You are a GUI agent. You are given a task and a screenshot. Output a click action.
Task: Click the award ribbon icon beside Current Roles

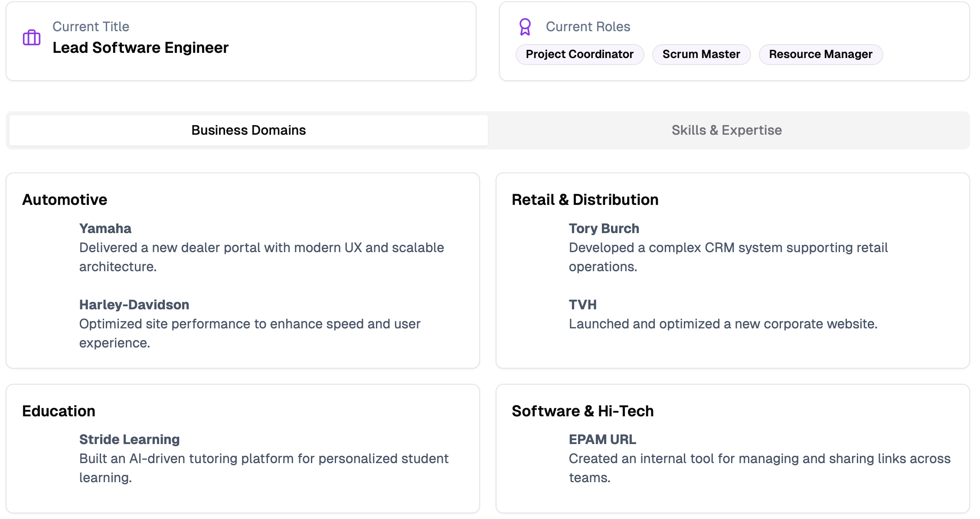[525, 27]
